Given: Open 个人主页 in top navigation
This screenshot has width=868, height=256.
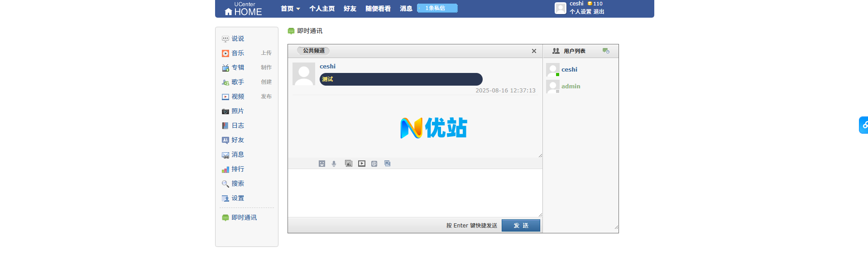Looking at the screenshot, I should 322,9.
